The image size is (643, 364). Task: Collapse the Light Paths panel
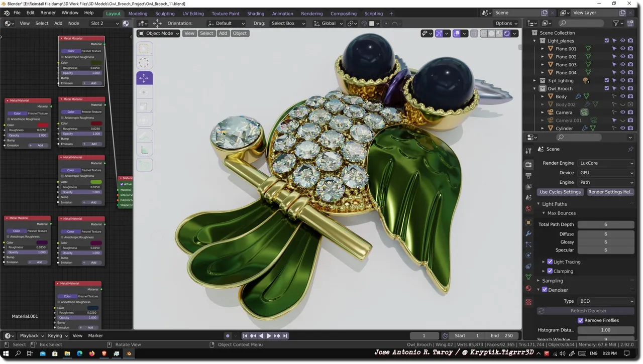coord(555,204)
